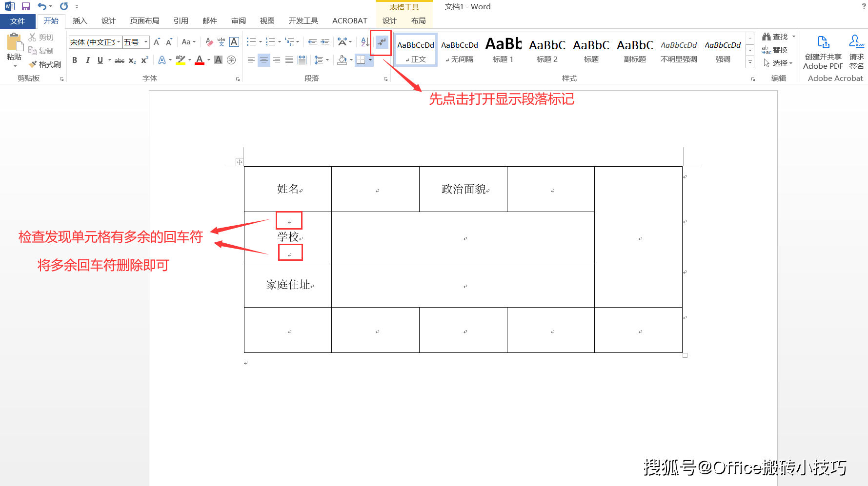Image resolution: width=868 pixels, height=486 pixels.
Task: Toggle show paragraph marks button
Action: (x=382, y=42)
